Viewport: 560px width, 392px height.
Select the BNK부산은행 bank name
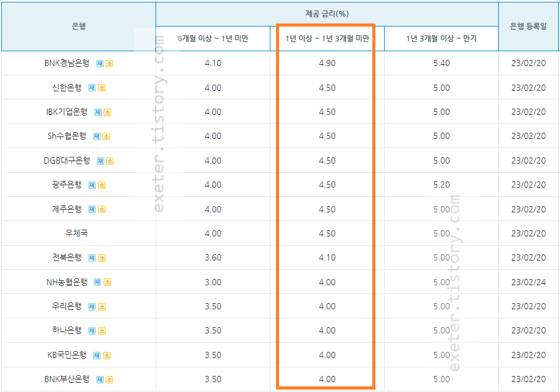coord(67,379)
